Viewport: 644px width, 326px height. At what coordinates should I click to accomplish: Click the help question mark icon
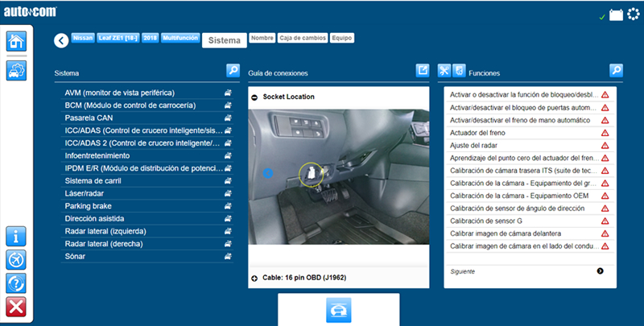(x=16, y=283)
